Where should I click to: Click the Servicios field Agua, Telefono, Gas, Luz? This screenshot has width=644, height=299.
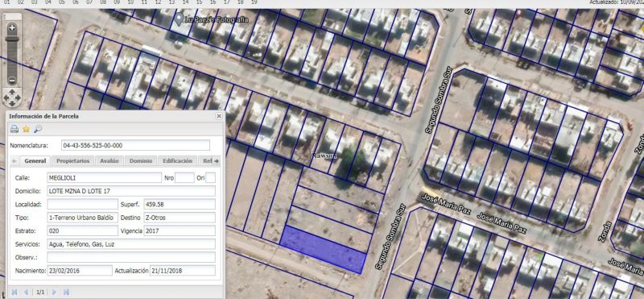[x=131, y=244]
